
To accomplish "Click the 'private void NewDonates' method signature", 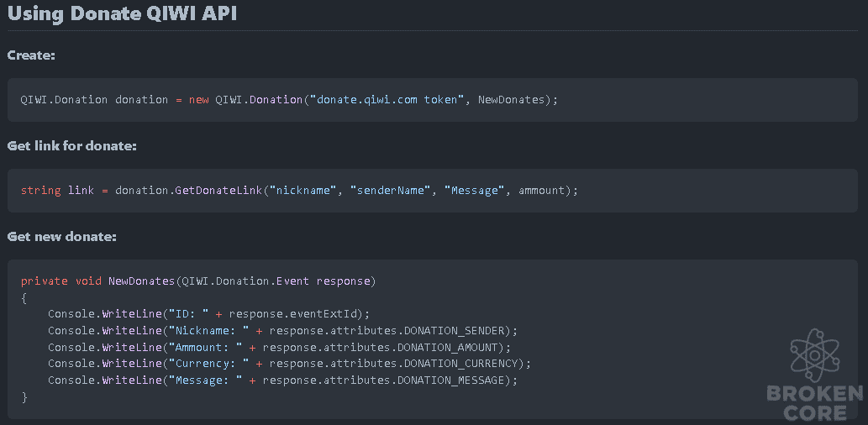I will [x=198, y=281].
